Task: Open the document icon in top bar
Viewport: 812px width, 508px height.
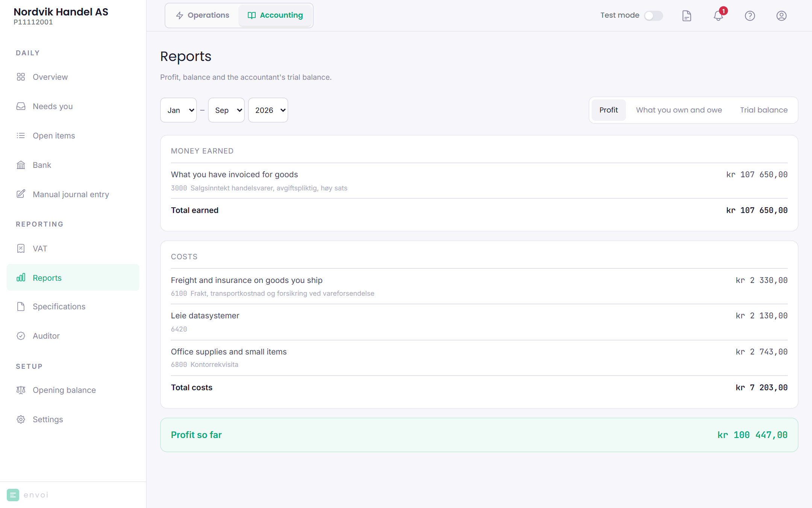Action: click(x=687, y=16)
